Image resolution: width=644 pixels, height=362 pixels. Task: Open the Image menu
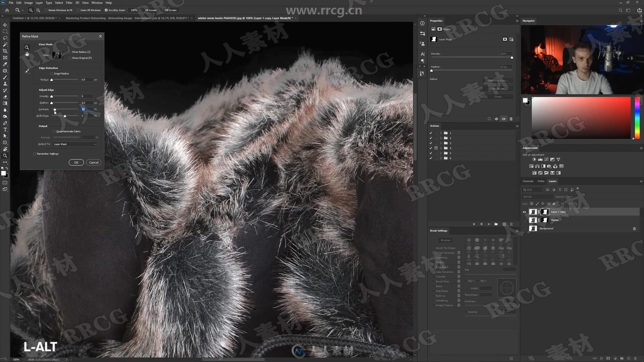[x=29, y=3]
